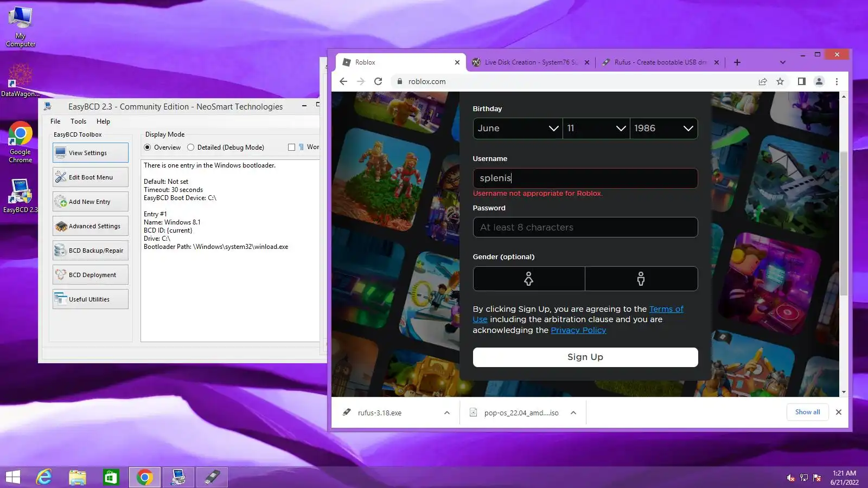
Task: Click the taskbar clock showing 1:21 AM
Action: coord(844,477)
